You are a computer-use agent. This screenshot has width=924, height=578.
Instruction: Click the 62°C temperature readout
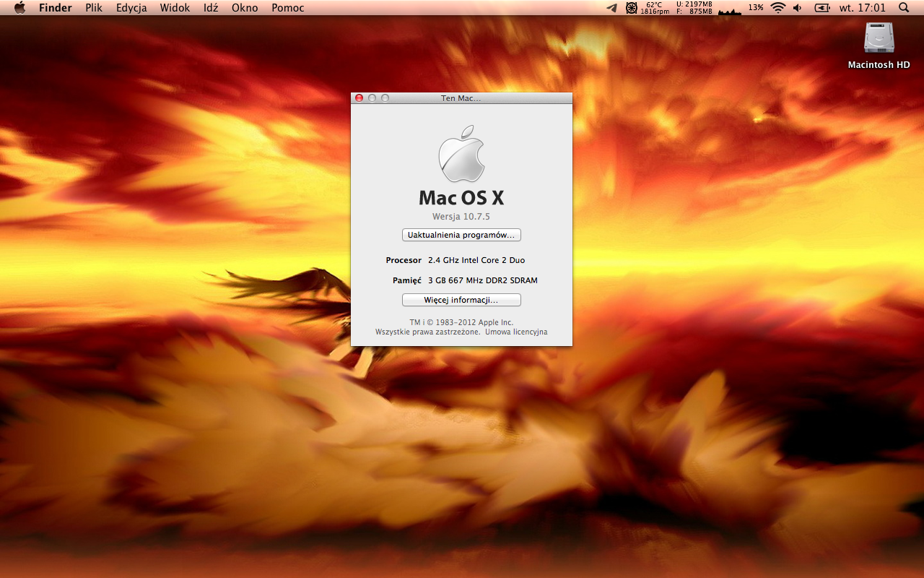click(654, 4)
